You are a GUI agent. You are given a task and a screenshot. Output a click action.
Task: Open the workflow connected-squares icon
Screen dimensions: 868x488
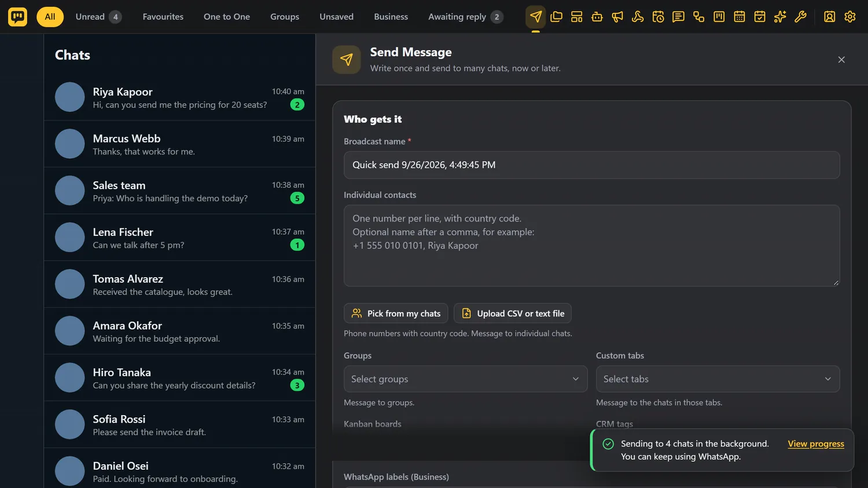[698, 17]
